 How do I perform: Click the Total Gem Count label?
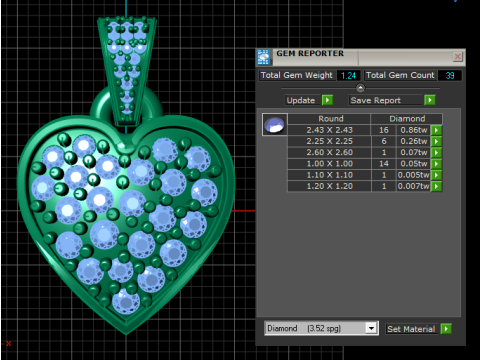(400, 75)
